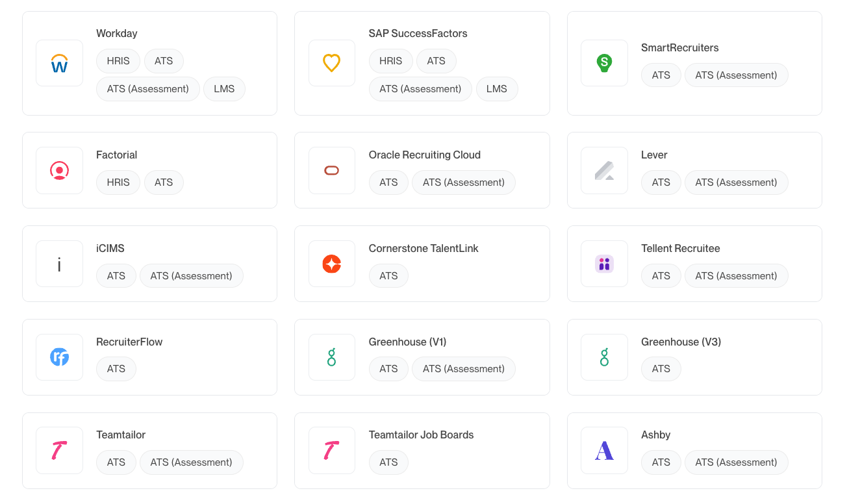The height and width of the screenshot is (504, 847).
Task: Click the Teamtailor Job Boards title
Action: [x=421, y=435]
